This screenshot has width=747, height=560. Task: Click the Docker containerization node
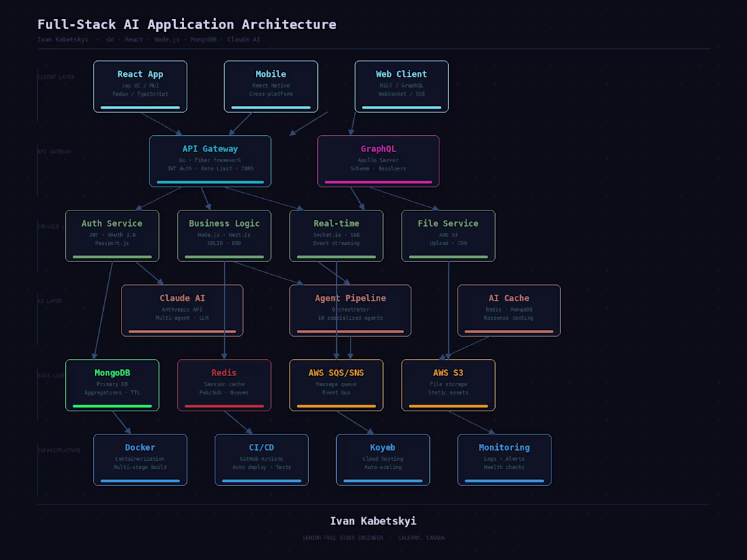point(140,459)
